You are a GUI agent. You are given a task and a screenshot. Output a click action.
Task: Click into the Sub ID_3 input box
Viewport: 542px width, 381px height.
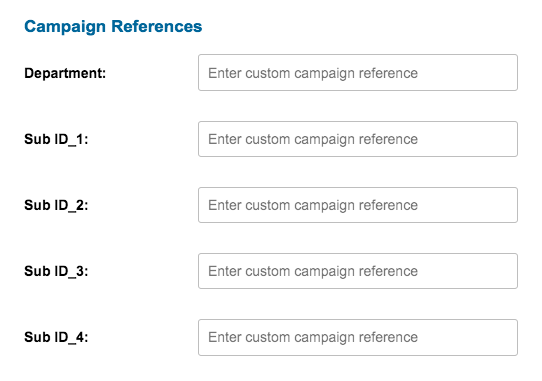[x=358, y=271]
